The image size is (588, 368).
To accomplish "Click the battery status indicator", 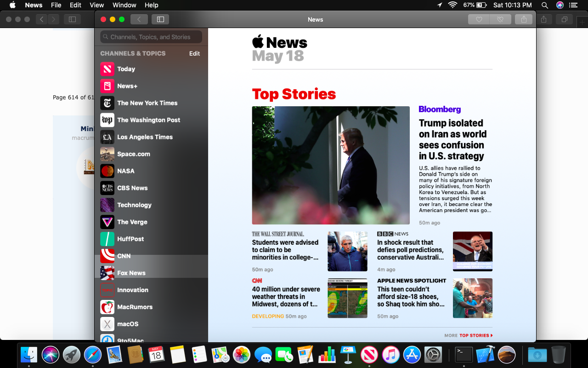I will click(x=475, y=5).
